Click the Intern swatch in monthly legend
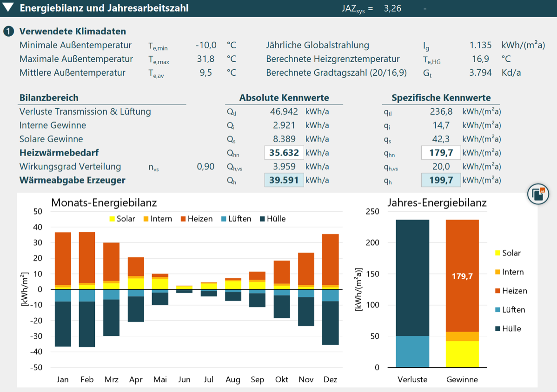 [x=146, y=219]
